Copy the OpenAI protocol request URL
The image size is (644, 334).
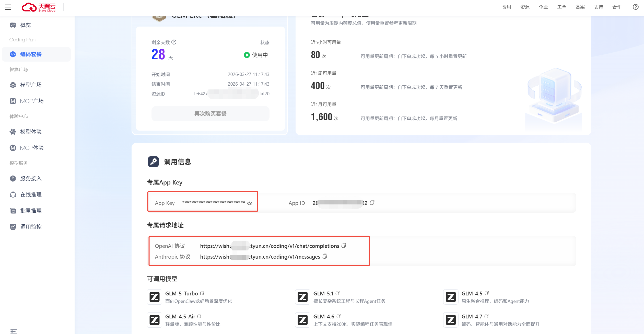(x=344, y=246)
